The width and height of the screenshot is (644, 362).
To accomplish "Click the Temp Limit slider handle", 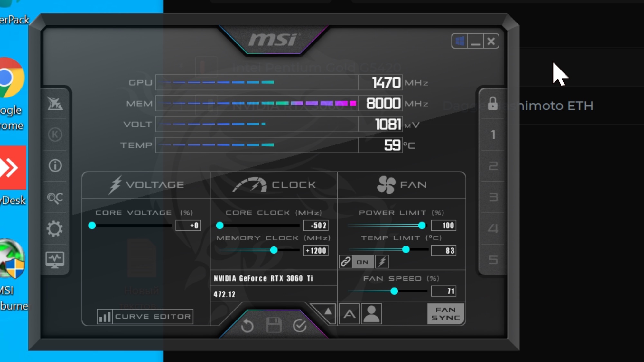I will click(x=406, y=249).
